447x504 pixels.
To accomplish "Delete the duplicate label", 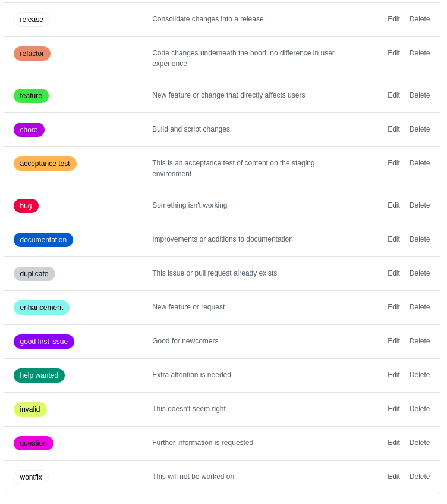I will 420,273.
